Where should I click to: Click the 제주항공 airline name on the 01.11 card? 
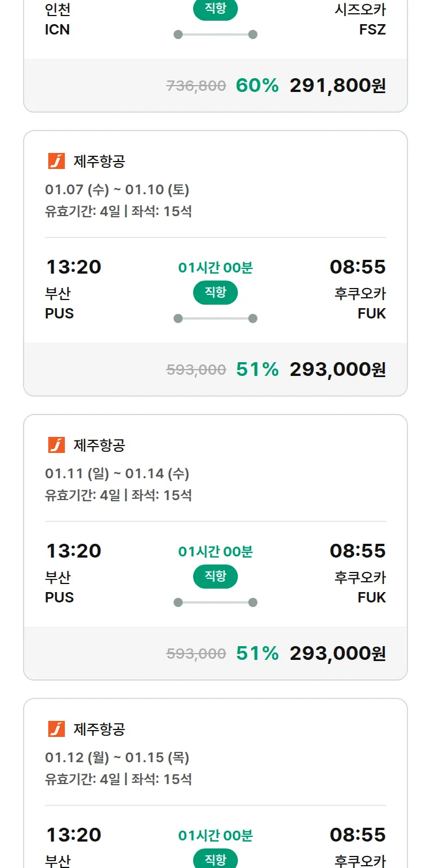coord(99,445)
